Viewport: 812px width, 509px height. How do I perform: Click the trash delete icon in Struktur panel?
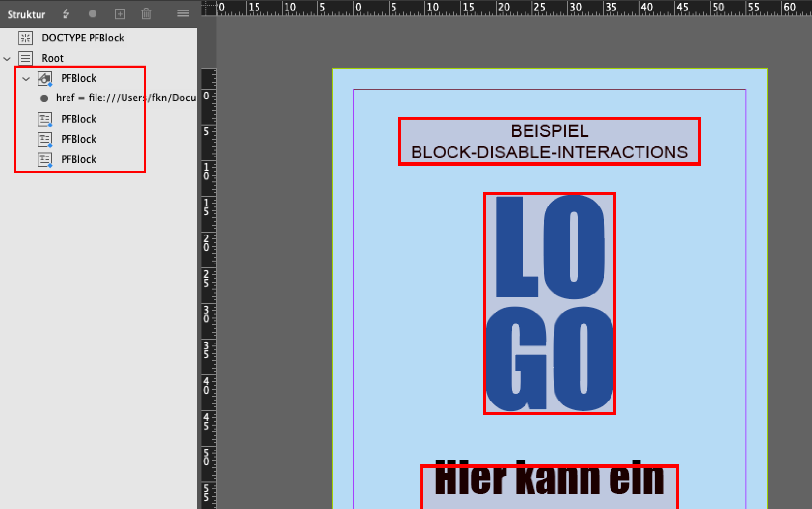point(146,14)
